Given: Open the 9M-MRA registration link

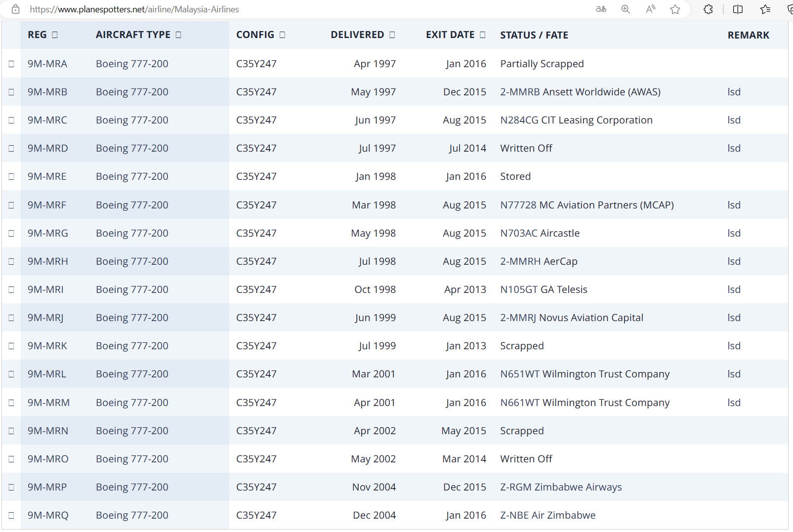Looking at the screenshot, I should click(x=47, y=64).
